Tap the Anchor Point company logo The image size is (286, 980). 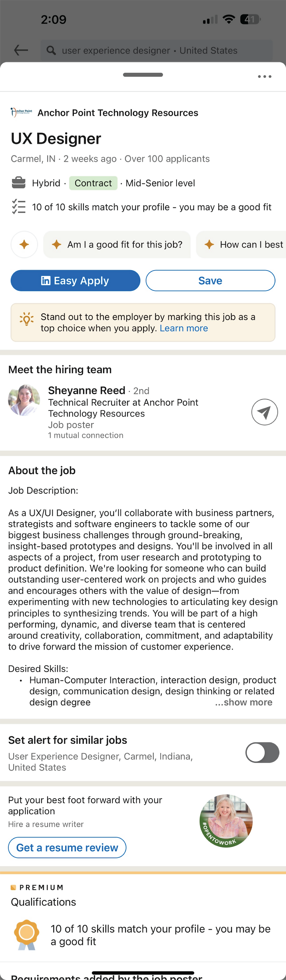tap(21, 112)
